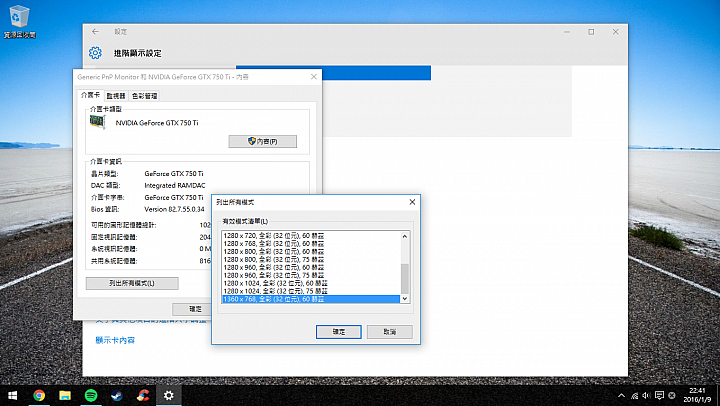Click the mode list scroll up arrow
This screenshot has width=720, height=406.
click(x=405, y=237)
